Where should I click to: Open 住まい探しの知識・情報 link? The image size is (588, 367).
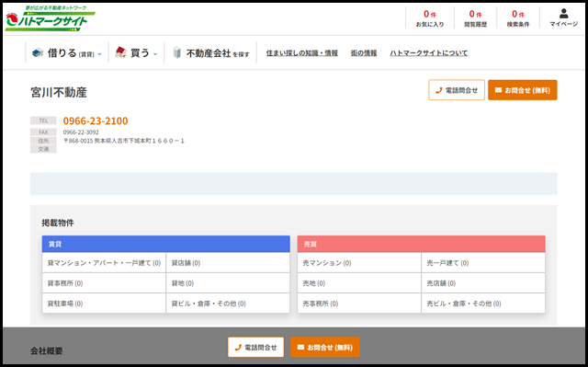pyautogui.click(x=302, y=53)
